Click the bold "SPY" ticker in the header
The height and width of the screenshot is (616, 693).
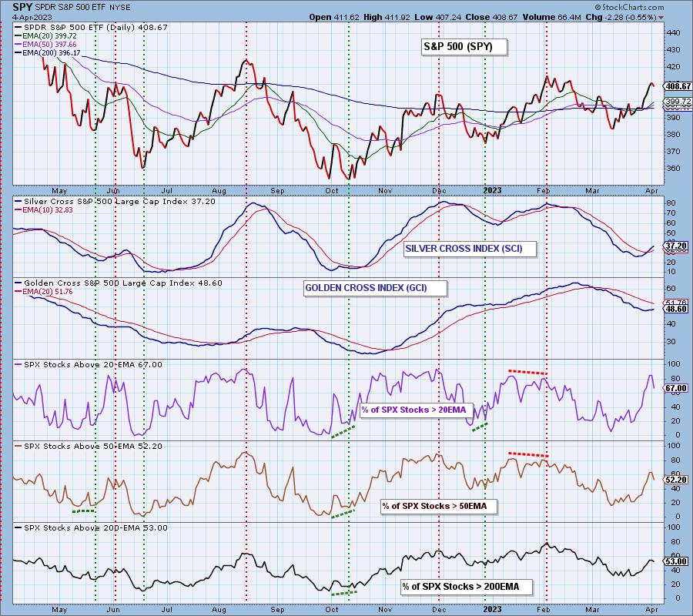pyautogui.click(x=22, y=7)
